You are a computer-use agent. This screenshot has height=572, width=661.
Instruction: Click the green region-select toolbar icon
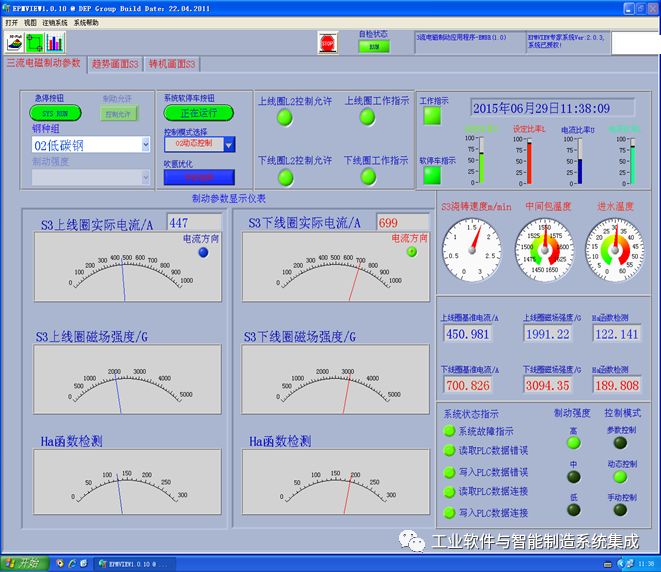coord(35,43)
